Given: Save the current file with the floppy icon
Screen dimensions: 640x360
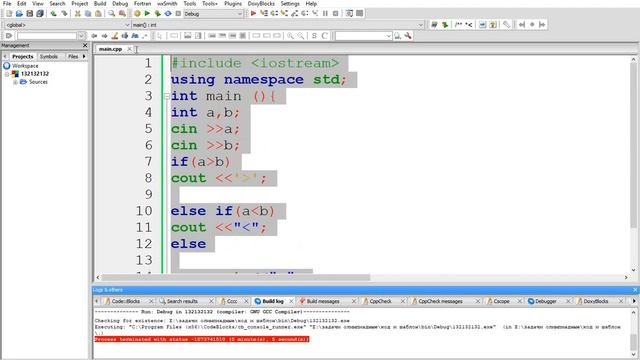Looking at the screenshot, I should (x=29, y=13).
